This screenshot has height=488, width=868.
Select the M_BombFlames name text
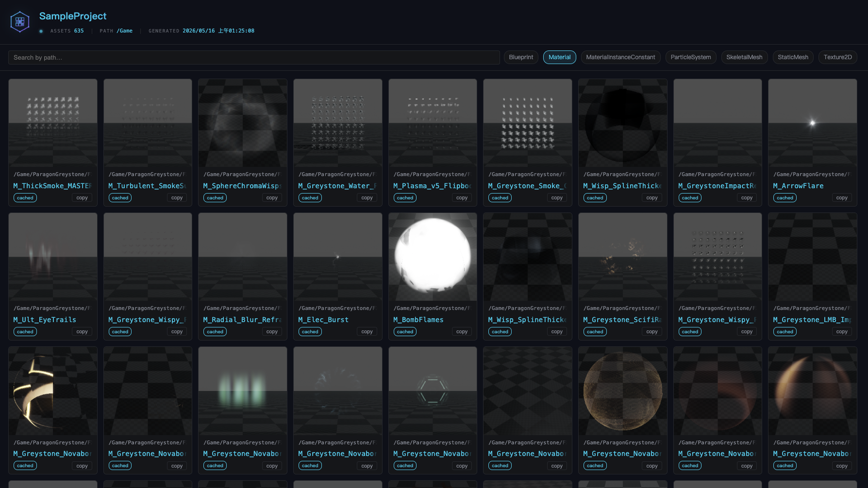coord(418,319)
